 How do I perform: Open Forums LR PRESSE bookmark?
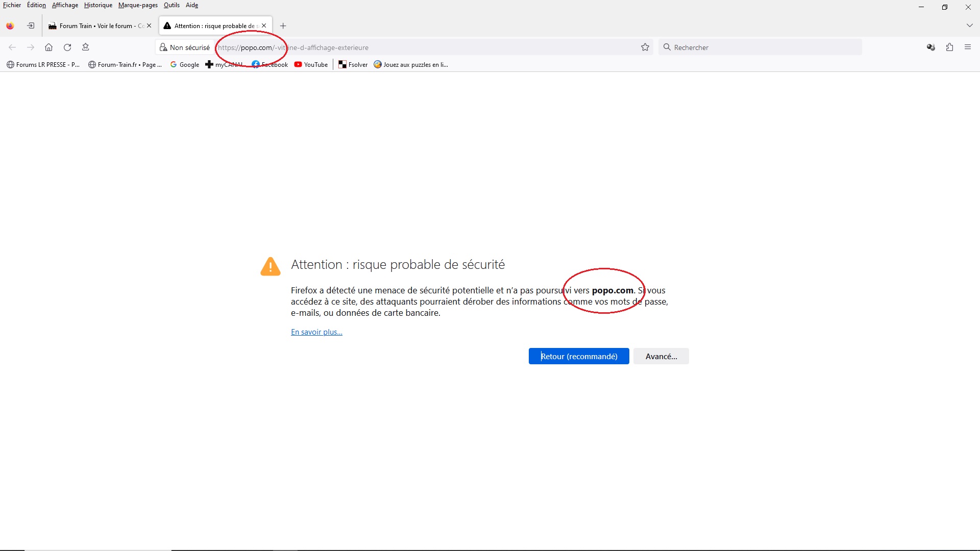pyautogui.click(x=43, y=65)
